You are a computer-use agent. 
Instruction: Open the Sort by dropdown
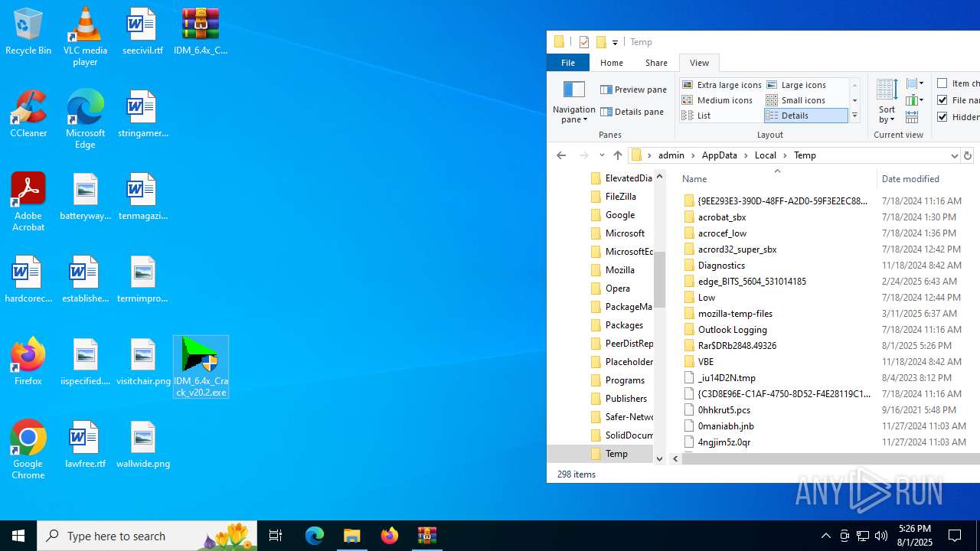click(887, 101)
